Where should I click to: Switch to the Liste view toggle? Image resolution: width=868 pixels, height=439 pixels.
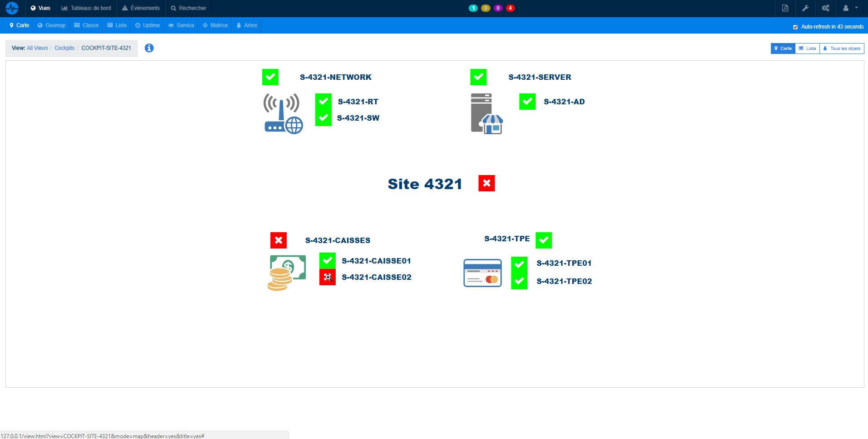[x=807, y=49]
